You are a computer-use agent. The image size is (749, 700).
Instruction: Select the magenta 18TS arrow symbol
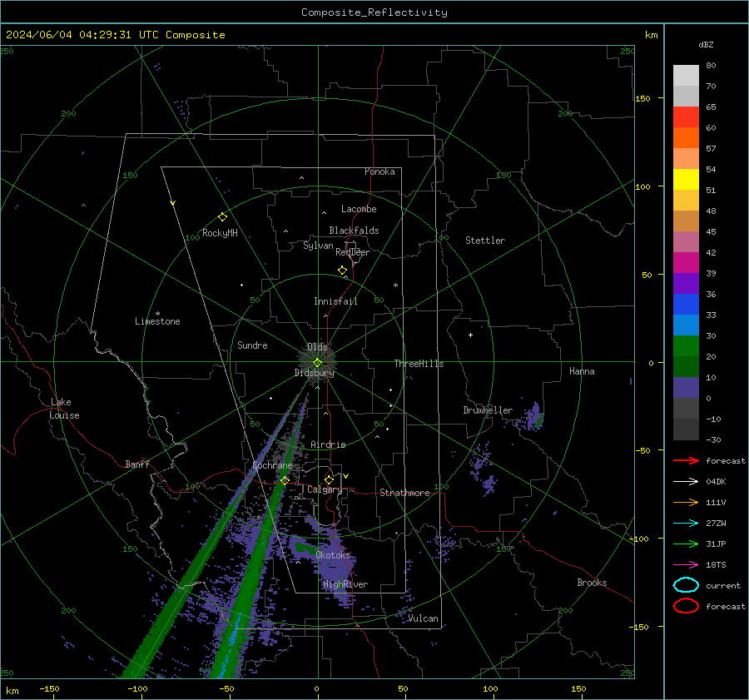(686, 565)
